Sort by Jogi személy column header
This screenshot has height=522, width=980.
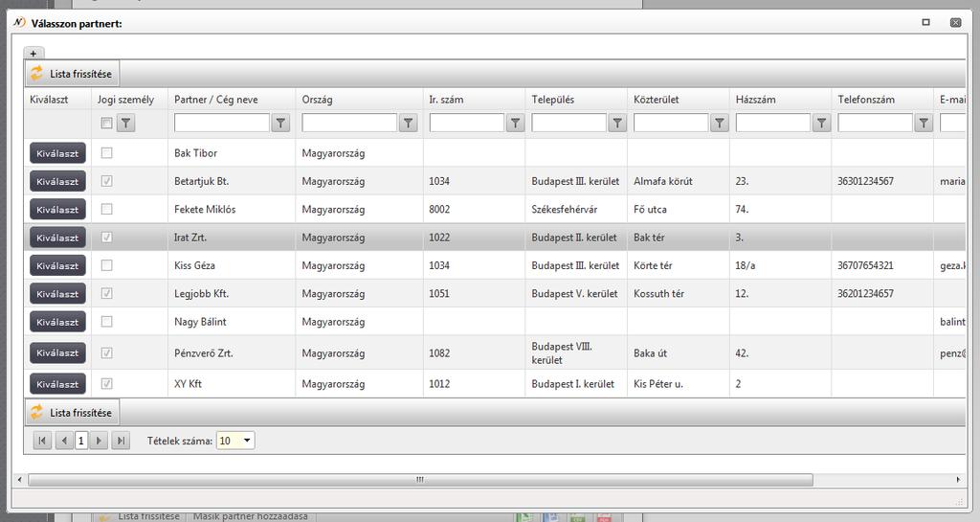125,100
